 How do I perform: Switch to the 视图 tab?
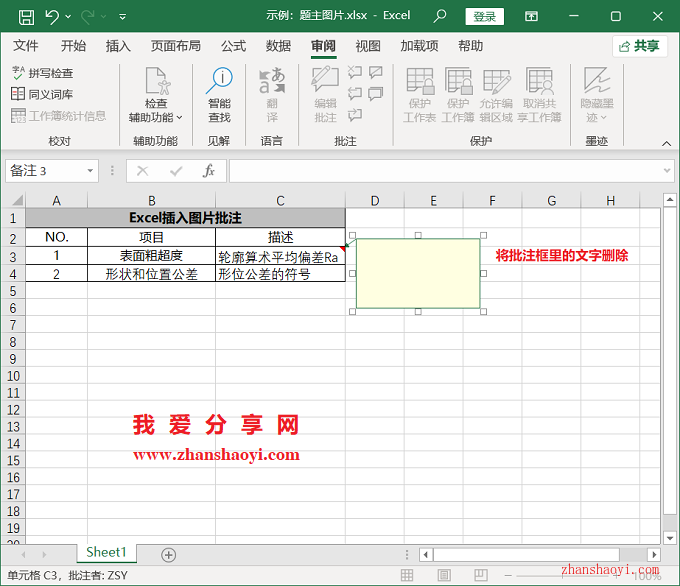click(368, 46)
